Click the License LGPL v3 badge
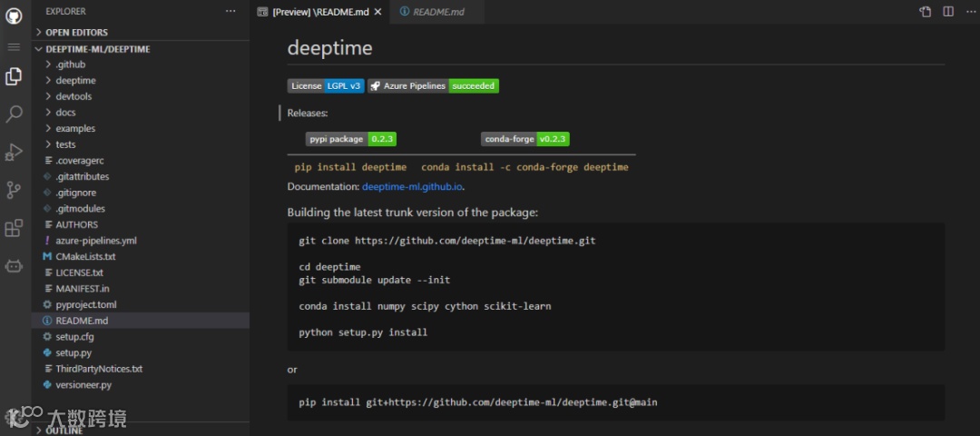This screenshot has width=980, height=436. pyautogui.click(x=326, y=85)
